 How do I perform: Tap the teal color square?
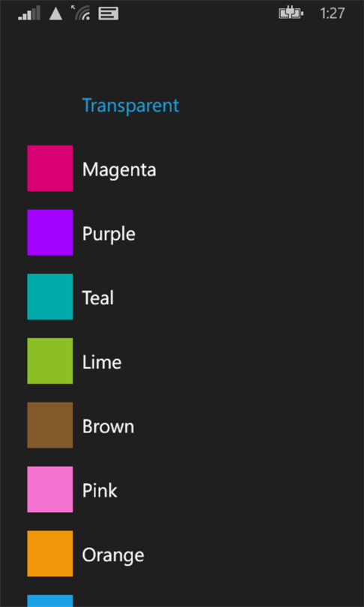(x=50, y=297)
